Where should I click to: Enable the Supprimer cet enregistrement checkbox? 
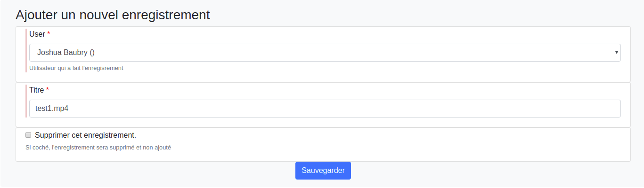pos(28,135)
